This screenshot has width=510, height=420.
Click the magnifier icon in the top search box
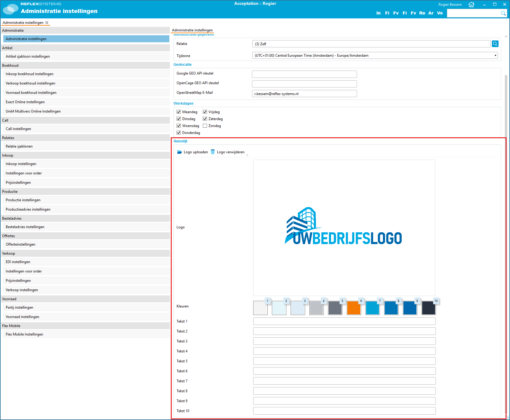point(503,13)
